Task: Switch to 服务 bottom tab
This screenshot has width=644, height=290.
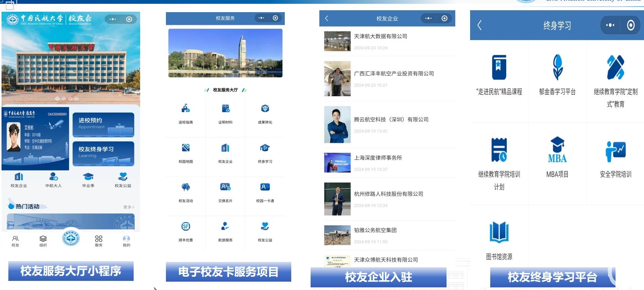Action: pyautogui.click(x=99, y=241)
